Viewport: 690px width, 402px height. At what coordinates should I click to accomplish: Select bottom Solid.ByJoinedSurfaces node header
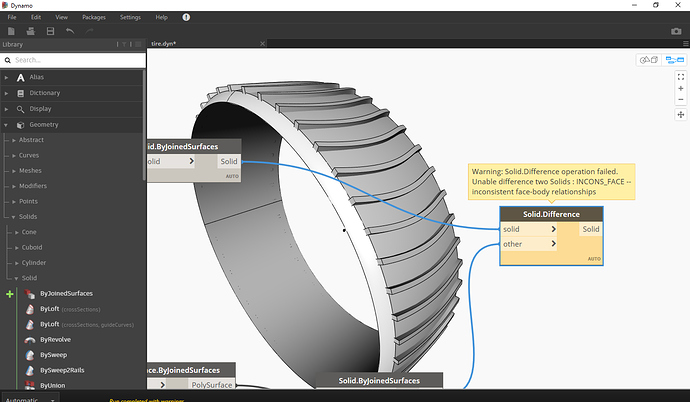pos(379,381)
